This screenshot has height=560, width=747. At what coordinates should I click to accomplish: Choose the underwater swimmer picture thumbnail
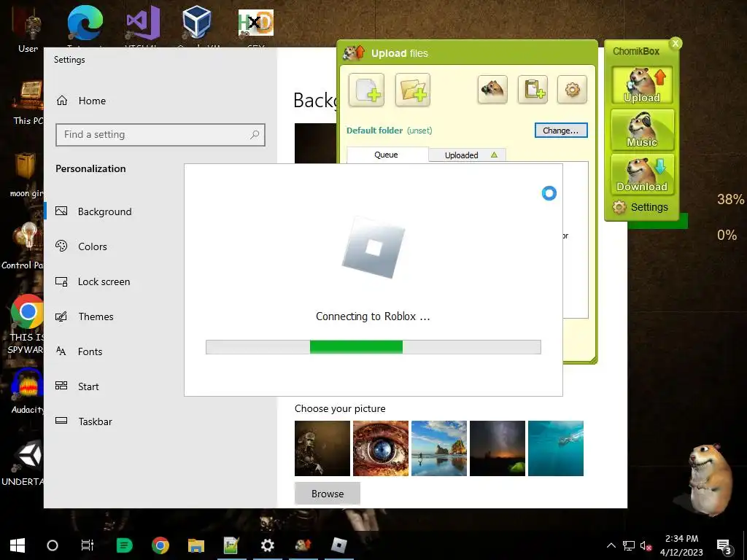click(x=555, y=448)
